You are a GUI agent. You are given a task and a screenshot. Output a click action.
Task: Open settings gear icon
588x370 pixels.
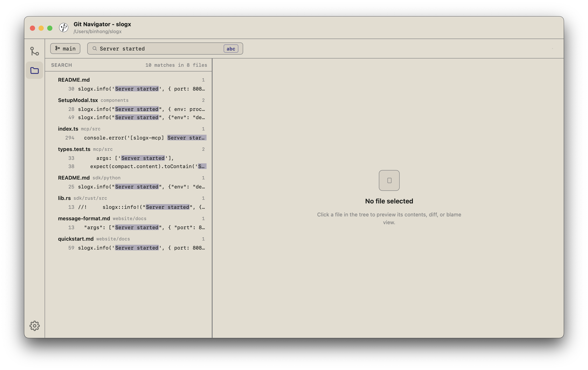tap(34, 326)
